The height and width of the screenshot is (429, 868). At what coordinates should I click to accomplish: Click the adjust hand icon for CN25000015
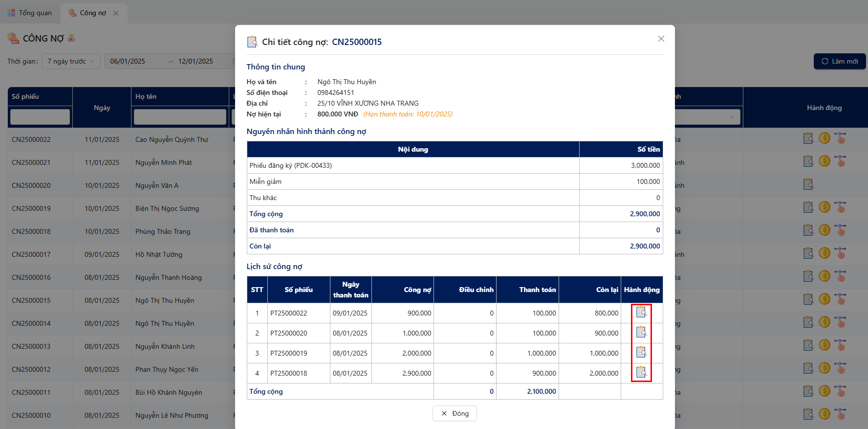(840, 299)
